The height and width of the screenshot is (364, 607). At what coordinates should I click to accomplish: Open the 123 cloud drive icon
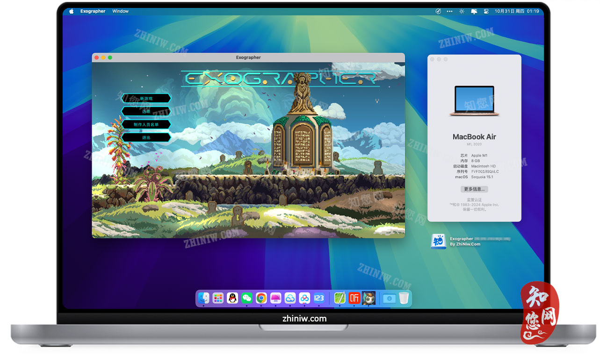click(319, 298)
